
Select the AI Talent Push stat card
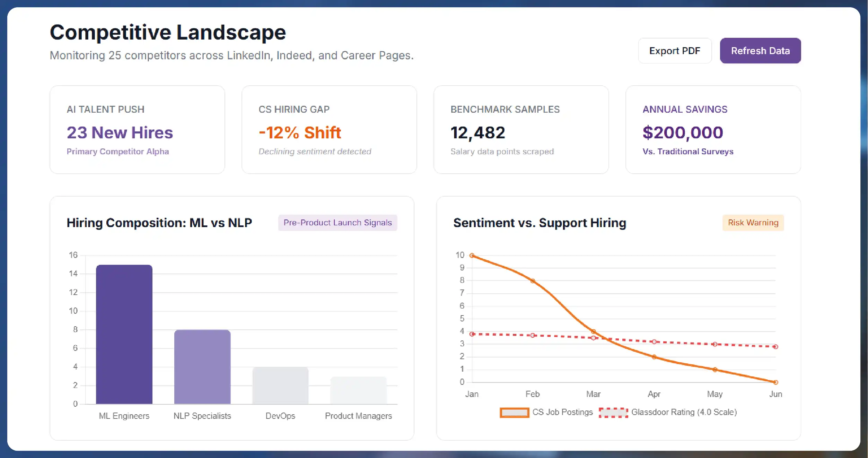[137, 130]
